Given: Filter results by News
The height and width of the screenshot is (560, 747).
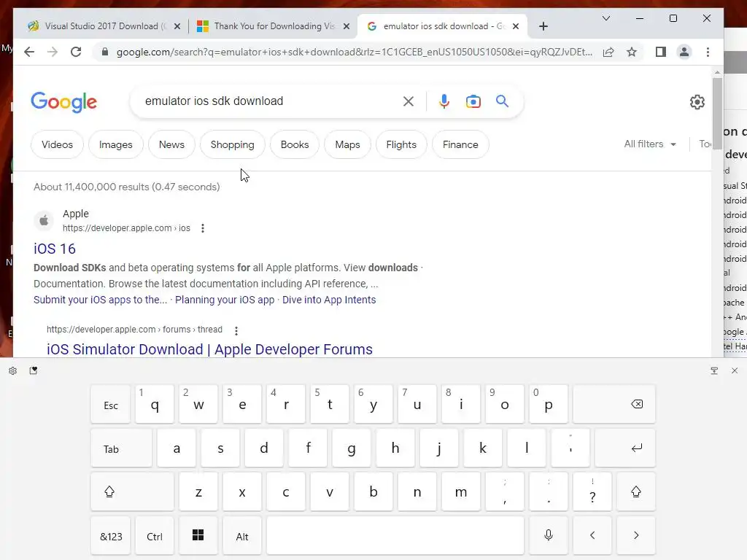Looking at the screenshot, I should click(171, 144).
